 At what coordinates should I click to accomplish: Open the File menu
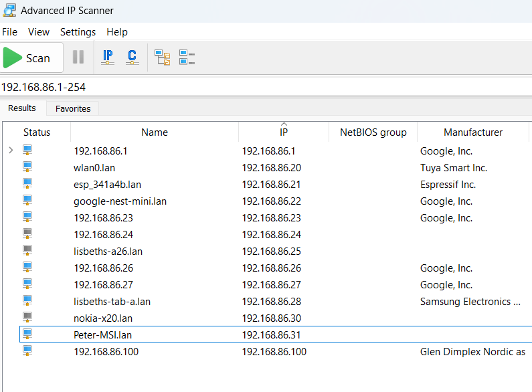[x=9, y=32]
